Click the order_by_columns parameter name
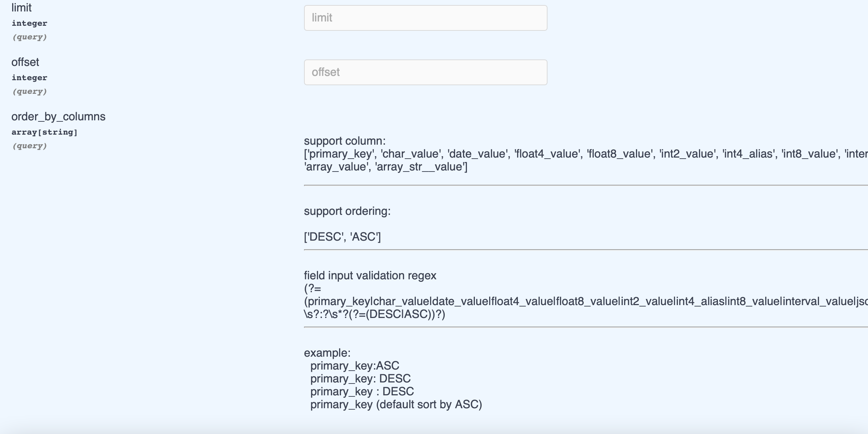This screenshot has height=434, width=868. [x=58, y=116]
